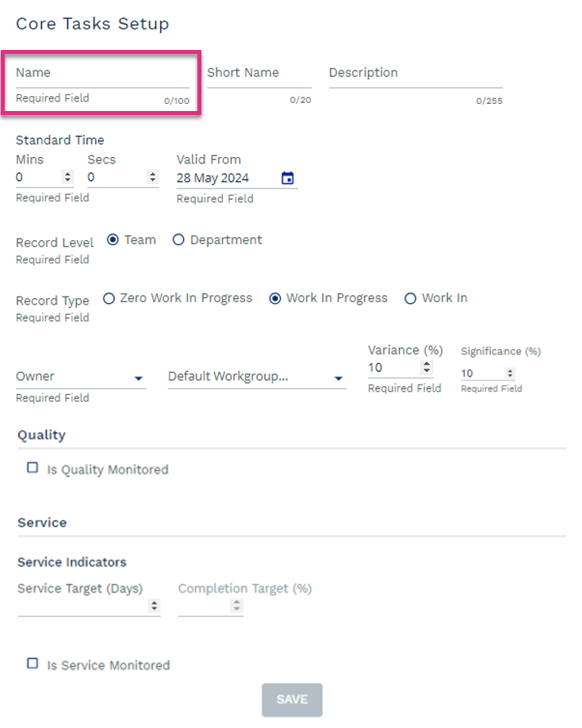Click the Mins stepper arrows
The image size is (582, 728).
[x=67, y=177]
